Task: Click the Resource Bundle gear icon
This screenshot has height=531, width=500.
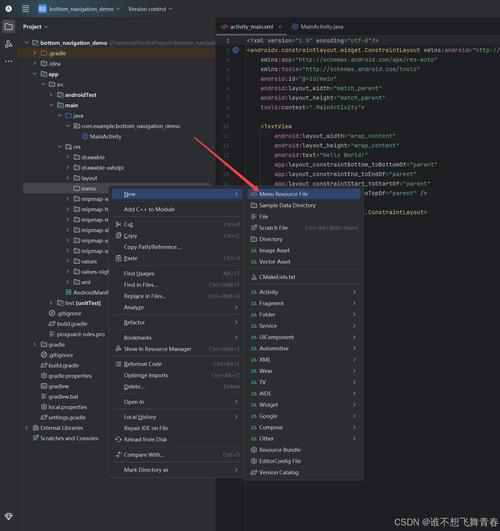Action: [254, 450]
